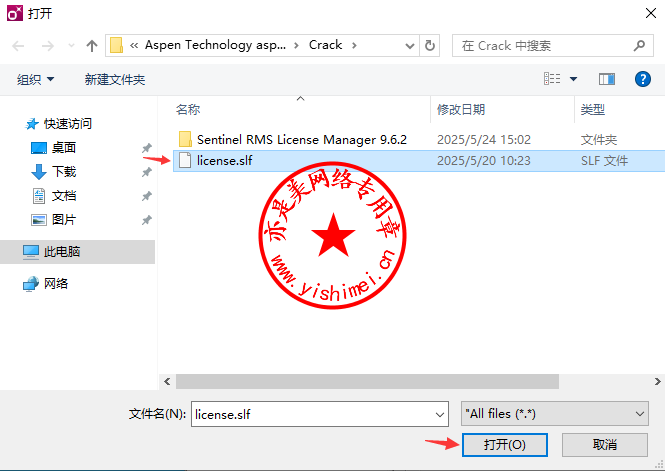Click 新建文件夹 new folder
The width and height of the screenshot is (665, 471).
(115, 79)
